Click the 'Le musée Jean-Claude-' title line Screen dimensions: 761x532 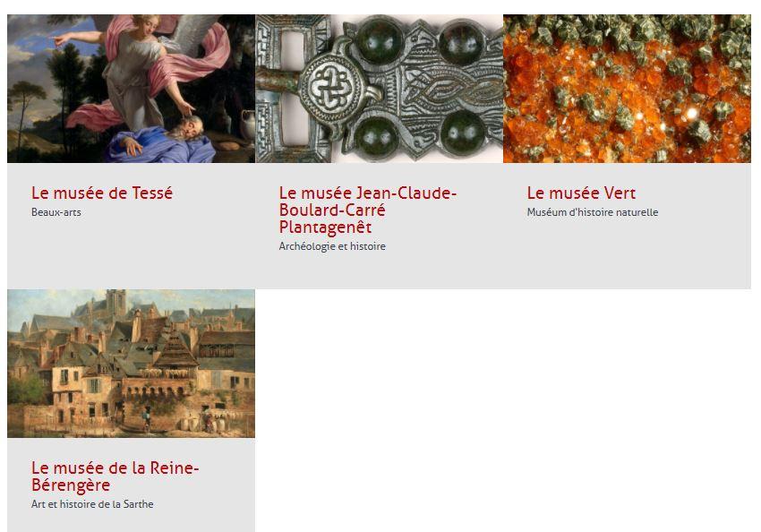point(368,193)
